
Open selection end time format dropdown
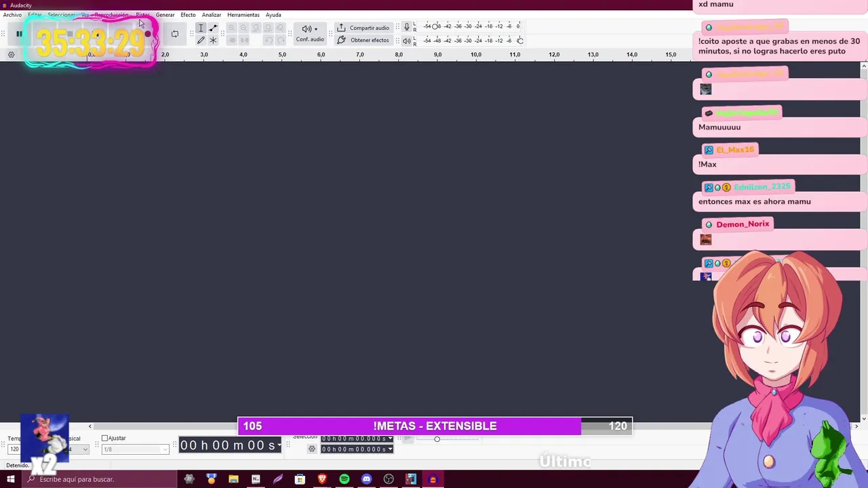click(x=390, y=449)
